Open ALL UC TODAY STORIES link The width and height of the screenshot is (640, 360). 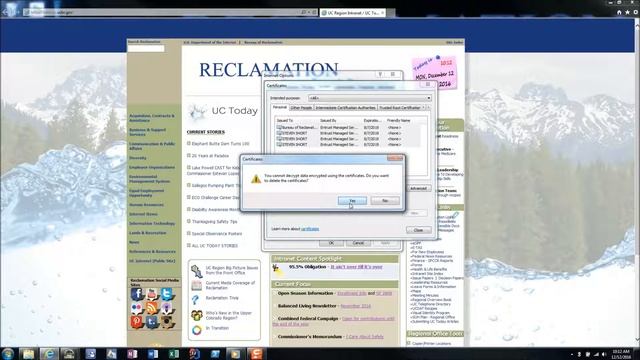tap(215, 246)
